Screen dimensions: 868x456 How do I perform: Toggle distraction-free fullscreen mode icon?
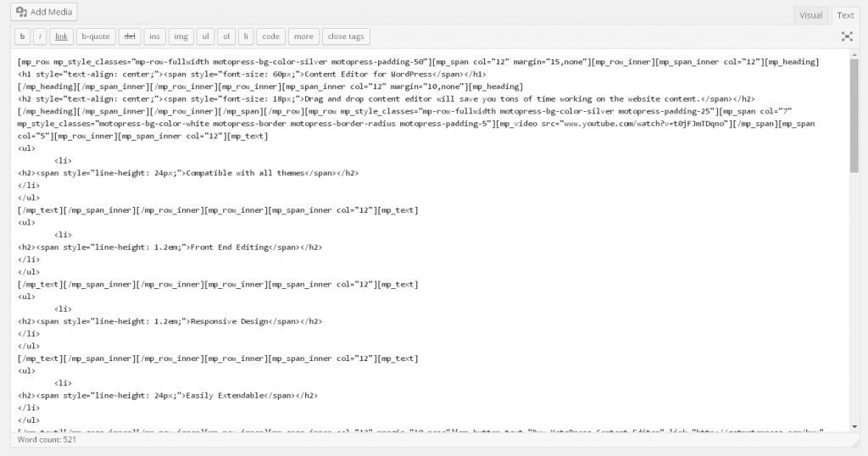click(x=846, y=36)
